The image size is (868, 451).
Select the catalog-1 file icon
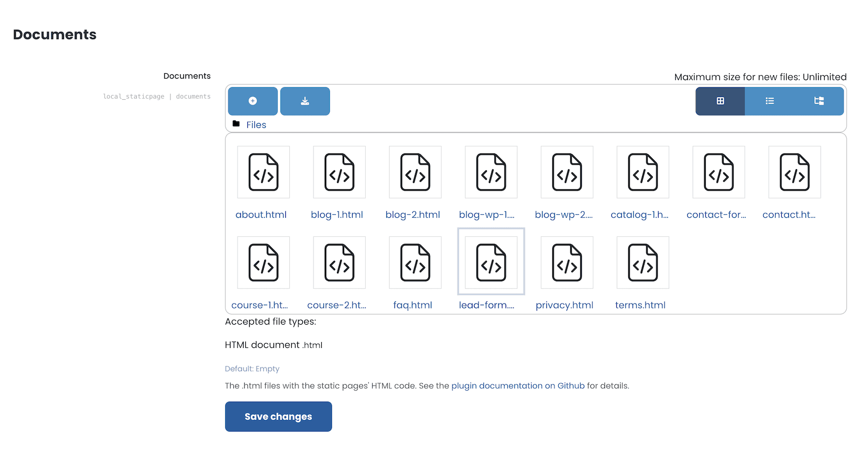tap(643, 172)
